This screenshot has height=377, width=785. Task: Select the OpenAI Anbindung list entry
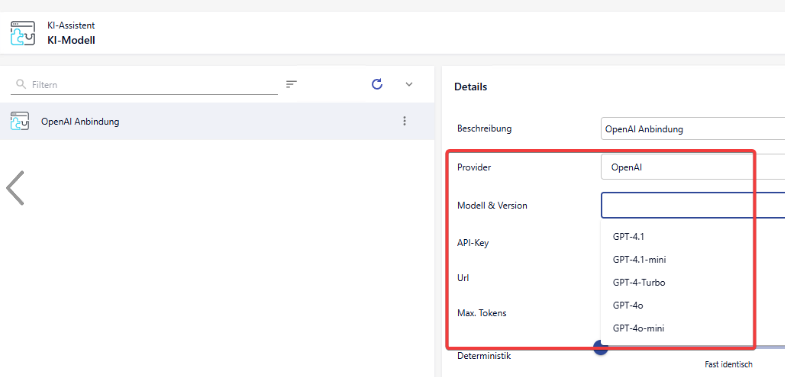(x=217, y=121)
